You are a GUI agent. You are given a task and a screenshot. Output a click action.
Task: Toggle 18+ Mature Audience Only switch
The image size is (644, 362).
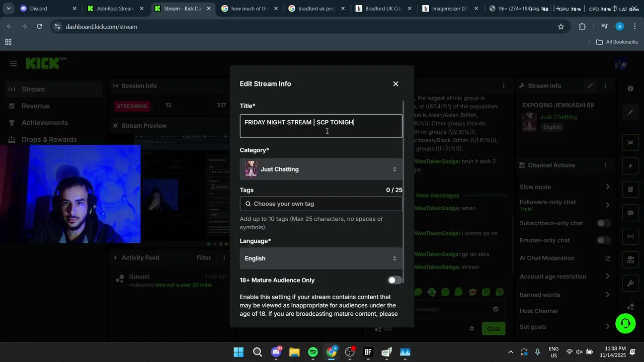[x=395, y=280]
